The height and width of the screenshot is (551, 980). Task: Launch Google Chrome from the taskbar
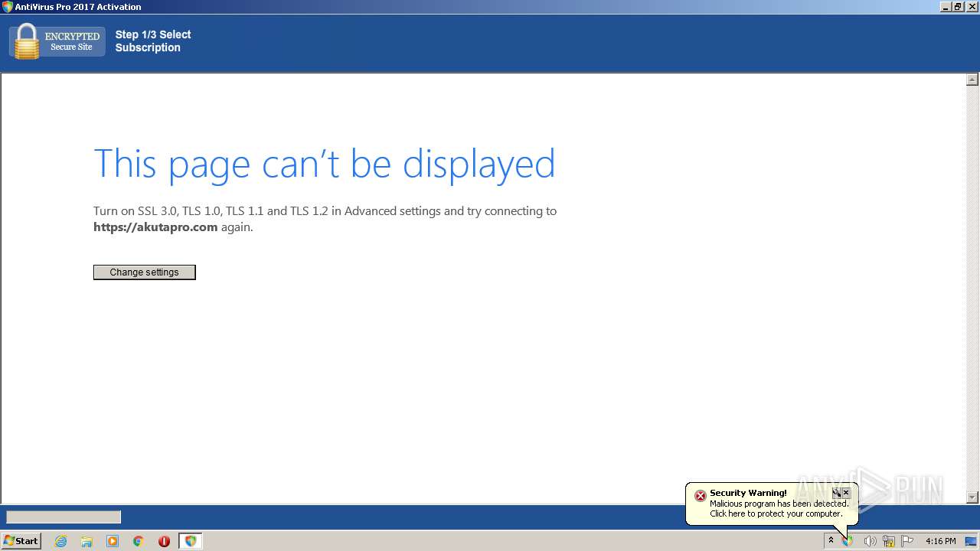139,541
